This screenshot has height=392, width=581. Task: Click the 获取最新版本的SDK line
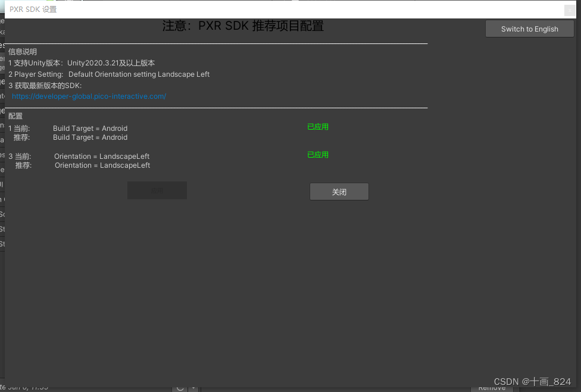point(45,86)
